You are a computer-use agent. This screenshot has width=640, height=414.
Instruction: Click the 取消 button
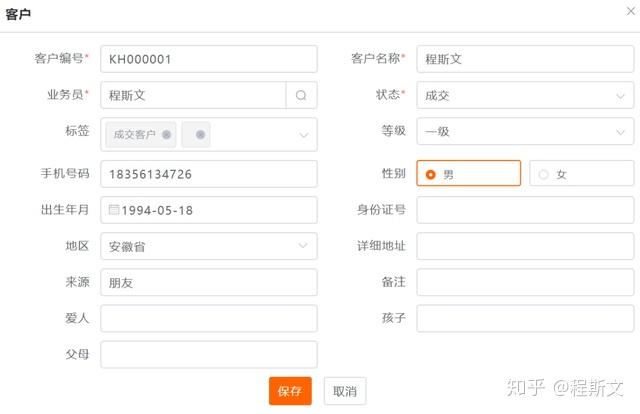click(x=345, y=391)
